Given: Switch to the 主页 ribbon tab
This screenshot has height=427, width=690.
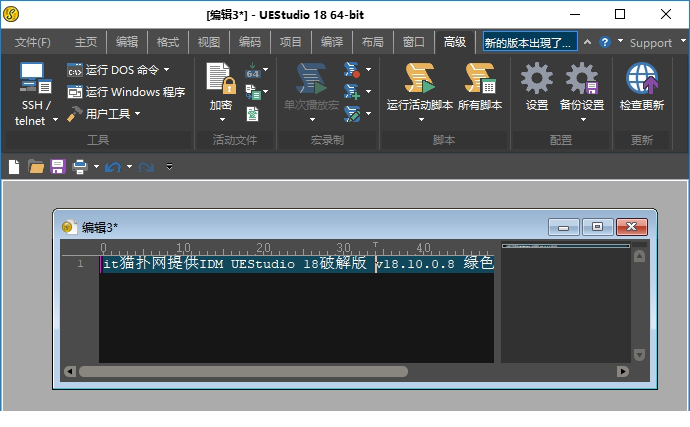Looking at the screenshot, I should click(x=85, y=42).
